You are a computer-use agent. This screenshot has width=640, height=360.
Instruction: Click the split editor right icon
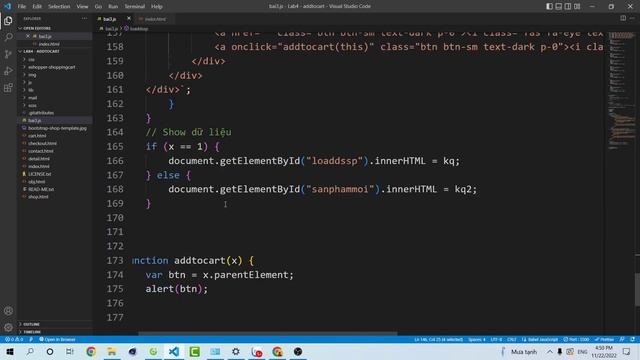pos(623,18)
